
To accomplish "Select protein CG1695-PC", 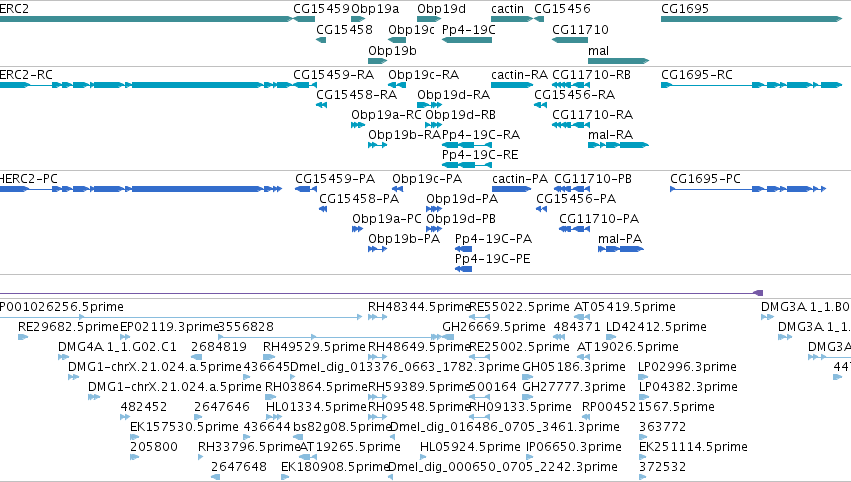I will 706,179.
